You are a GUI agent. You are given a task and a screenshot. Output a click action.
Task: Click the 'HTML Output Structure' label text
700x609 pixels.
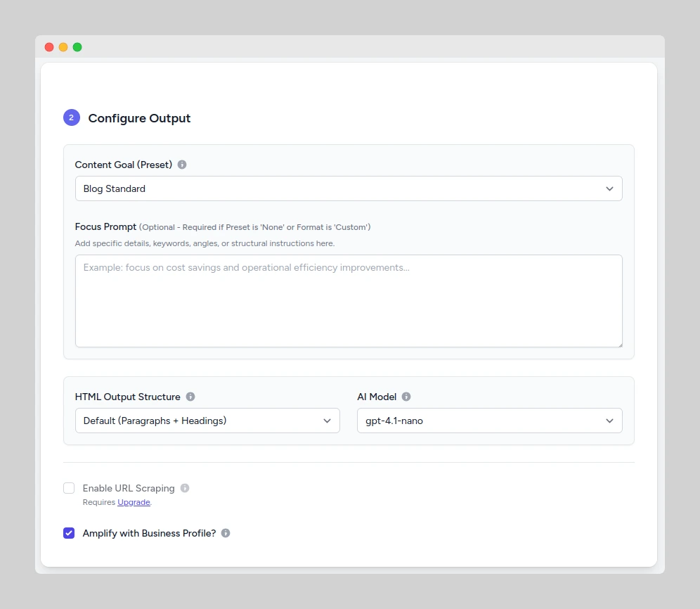tap(128, 397)
